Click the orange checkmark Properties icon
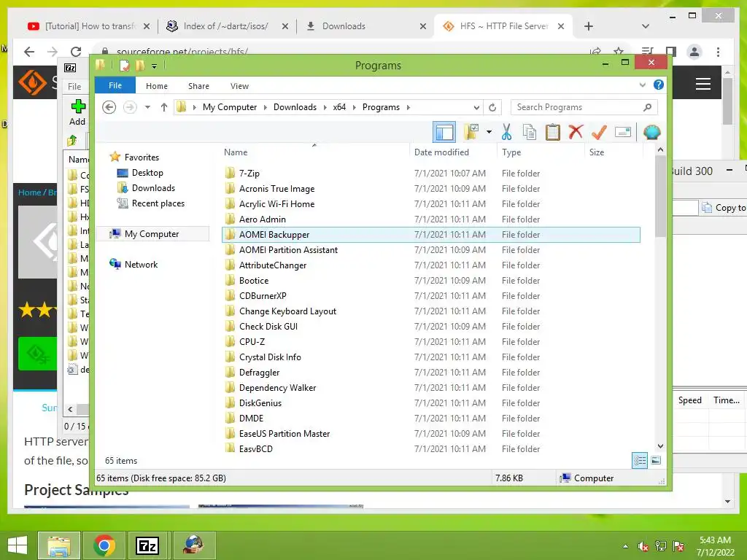 pyautogui.click(x=599, y=132)
